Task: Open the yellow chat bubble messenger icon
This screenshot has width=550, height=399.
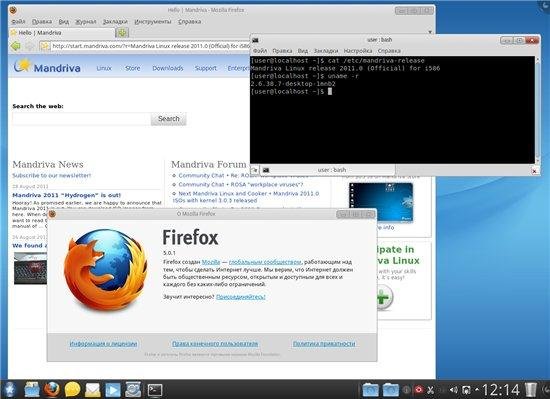Action: 72,390
